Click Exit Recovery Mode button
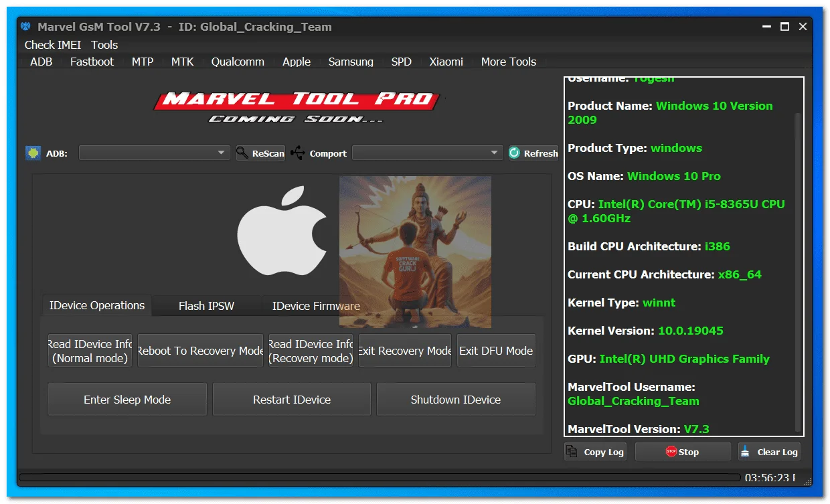The image size is (830, 504). (405, 351)
